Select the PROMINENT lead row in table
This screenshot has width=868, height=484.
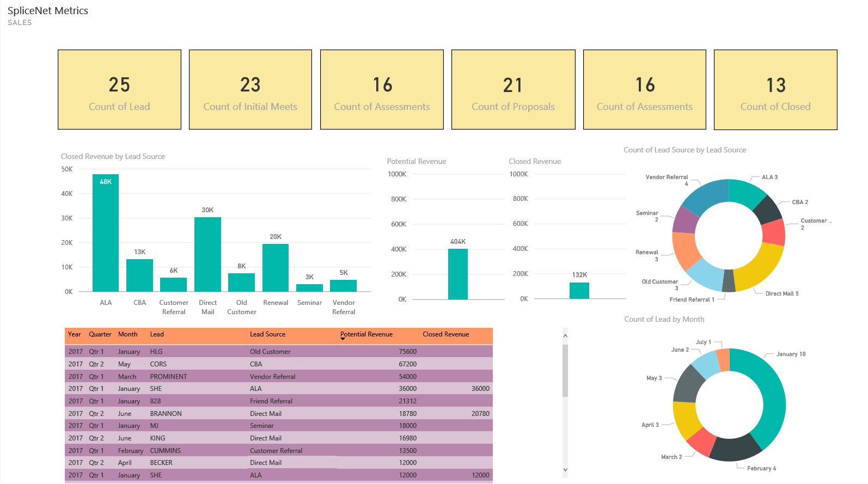pyautogui.click(x=168, y=376)
